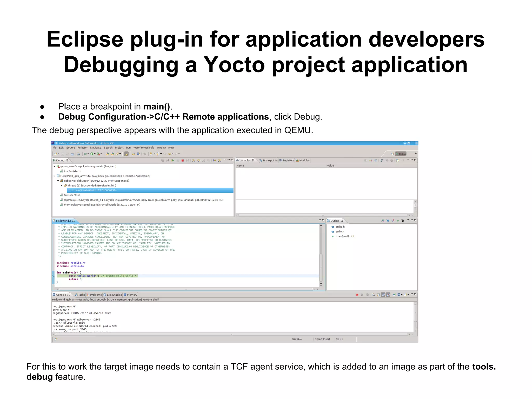Toggle Show Console on standard output change

click(383, 295)
